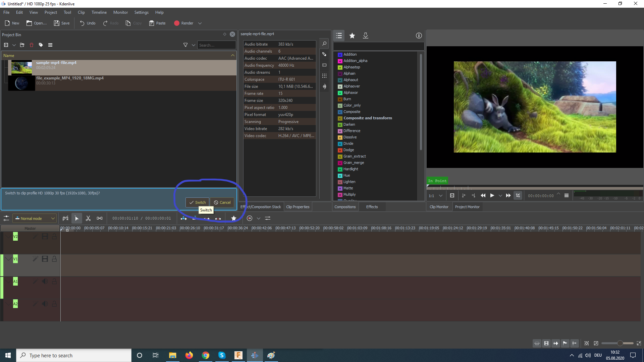Select the Spacer tool in timeline toolbar

pos(100,218)
